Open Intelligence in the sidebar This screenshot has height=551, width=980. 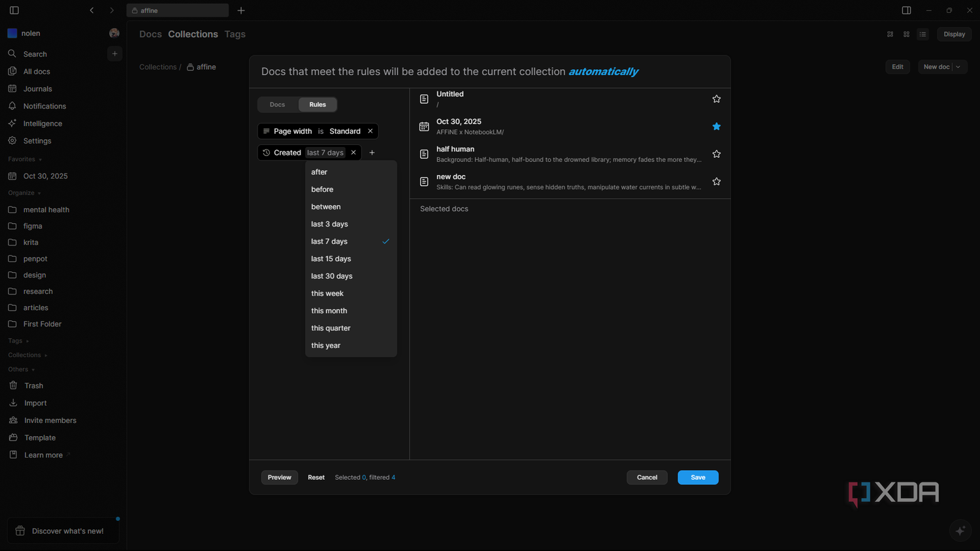tap(42, 123)
